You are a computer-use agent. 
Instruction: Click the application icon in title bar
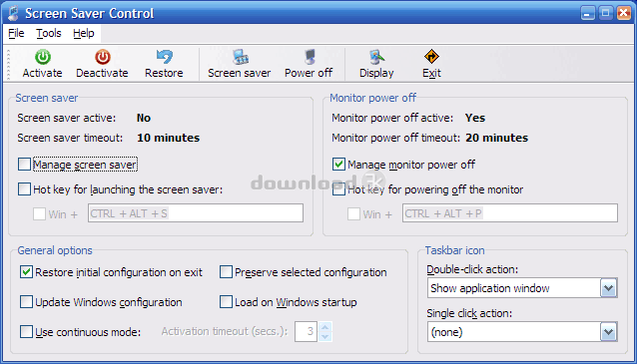pos(13,13)
